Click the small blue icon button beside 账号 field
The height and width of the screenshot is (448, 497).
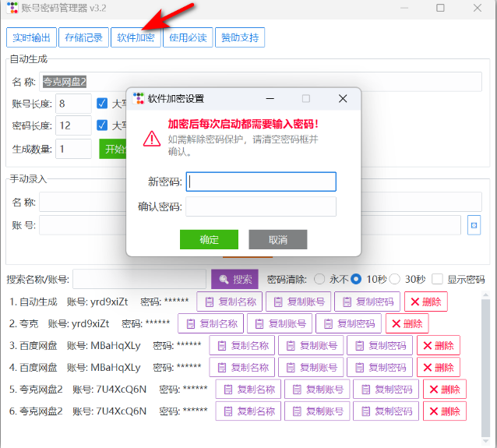(474, 225)
